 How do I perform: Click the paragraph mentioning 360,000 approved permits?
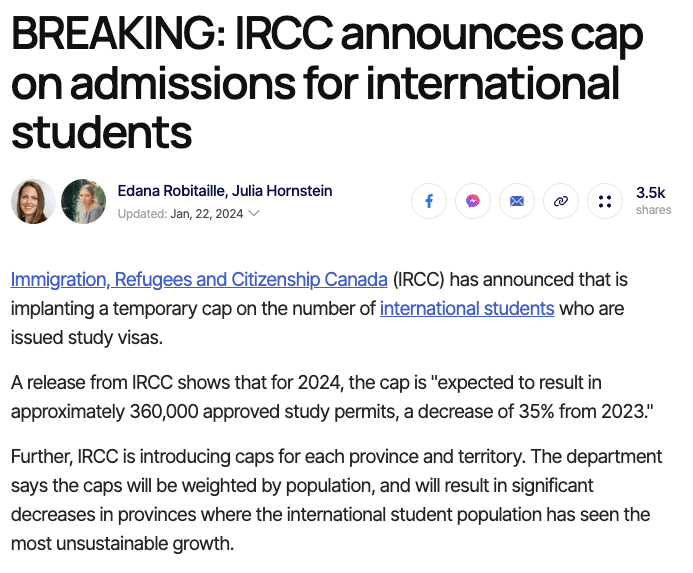pyautogui.click(x=332, y=397)
